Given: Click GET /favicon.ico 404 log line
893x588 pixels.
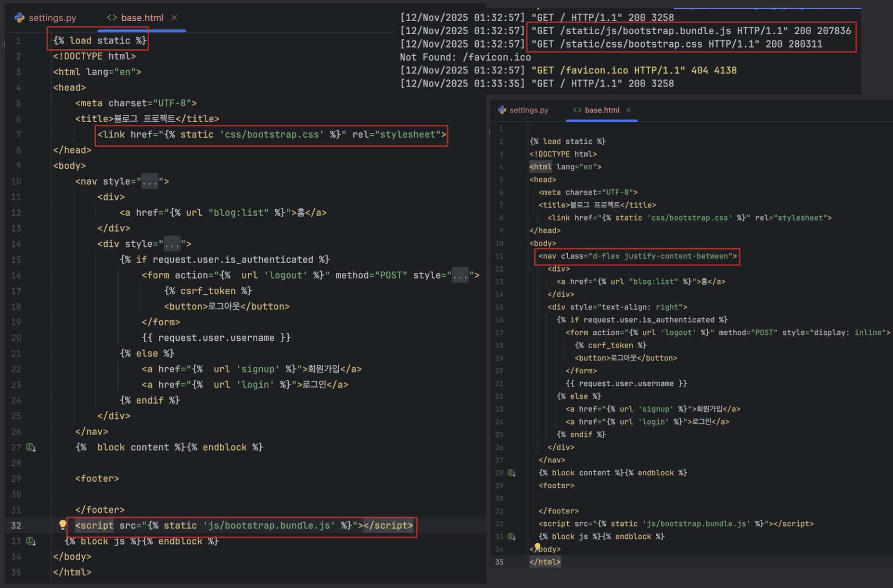Looking at the screenshot, I should click(x=568, y=71).
